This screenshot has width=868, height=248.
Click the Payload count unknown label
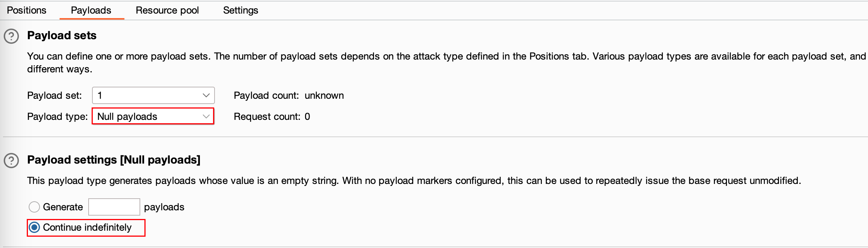click(x=289, y=95)
